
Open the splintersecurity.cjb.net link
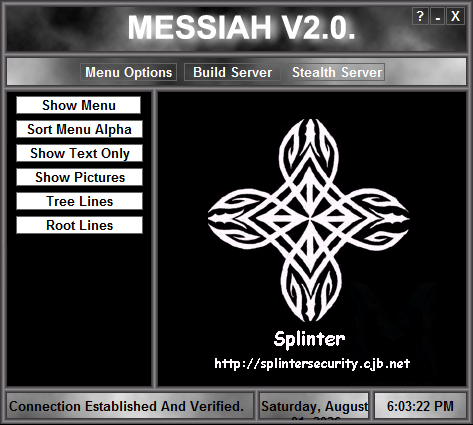coord(312,363)
